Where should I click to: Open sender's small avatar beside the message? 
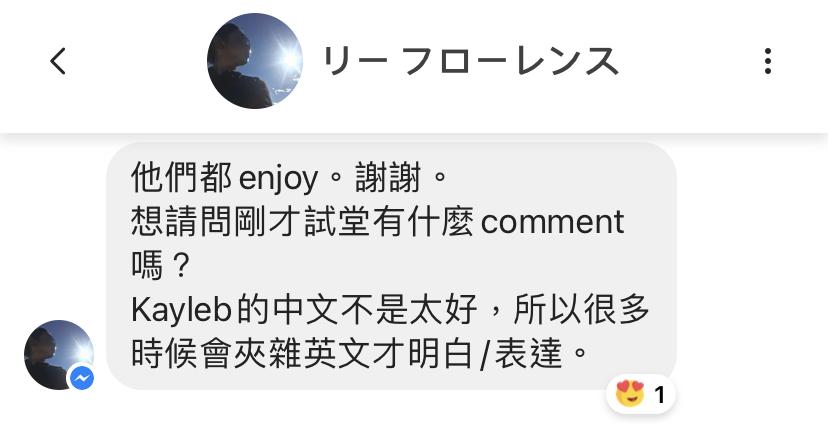[x=59, y=355]
